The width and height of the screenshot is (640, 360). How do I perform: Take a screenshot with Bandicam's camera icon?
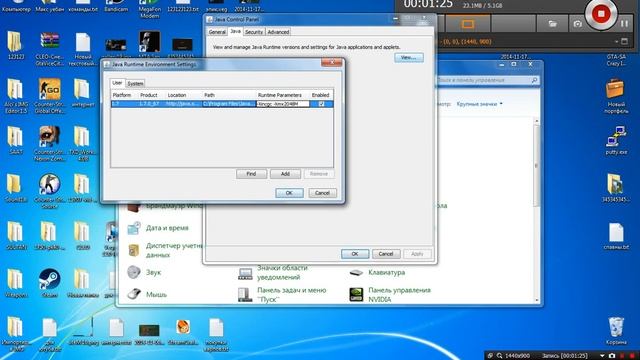point(577,24)
